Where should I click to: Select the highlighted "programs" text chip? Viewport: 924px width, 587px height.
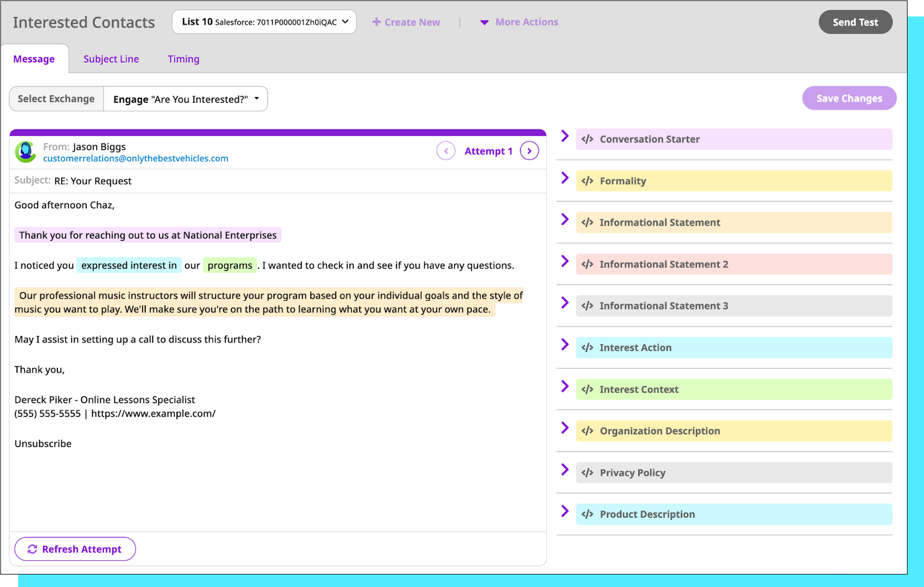tap(230, 265)
